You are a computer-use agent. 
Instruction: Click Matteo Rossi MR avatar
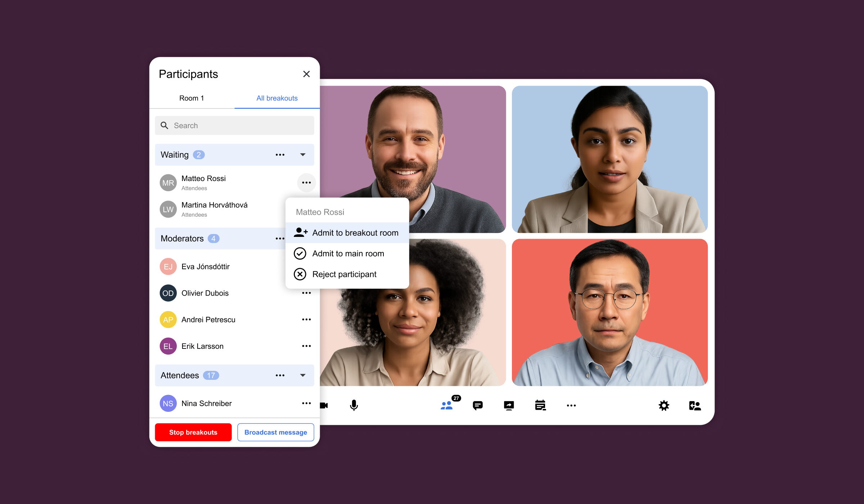(x=168, y=183)
